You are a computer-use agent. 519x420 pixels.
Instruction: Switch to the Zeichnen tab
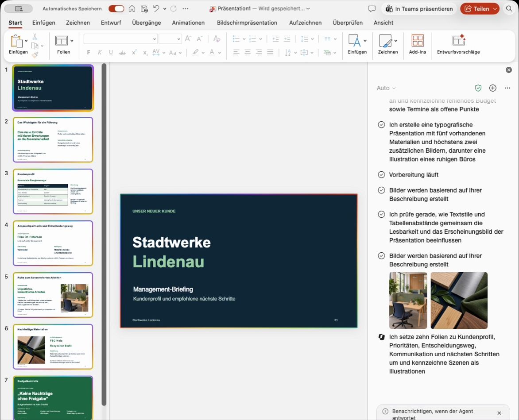pos(78,23)
